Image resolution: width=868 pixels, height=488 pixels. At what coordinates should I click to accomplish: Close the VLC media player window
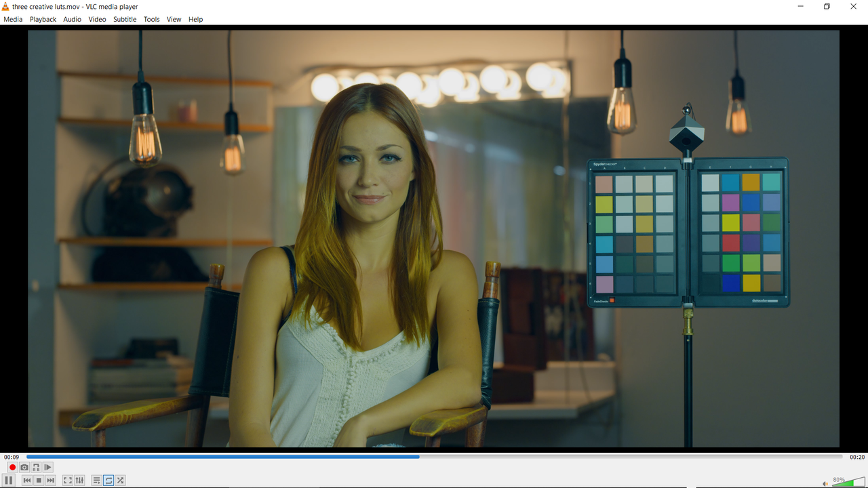[854, 6]
